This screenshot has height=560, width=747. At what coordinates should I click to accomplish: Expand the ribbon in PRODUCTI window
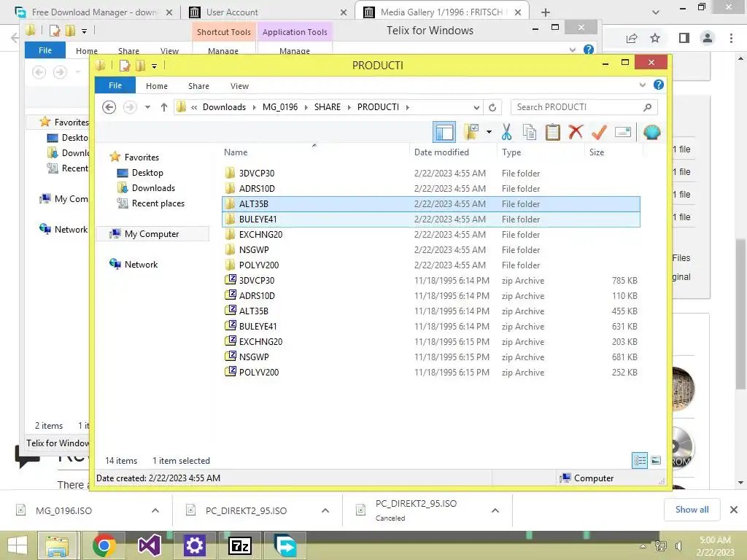[642, 85]
